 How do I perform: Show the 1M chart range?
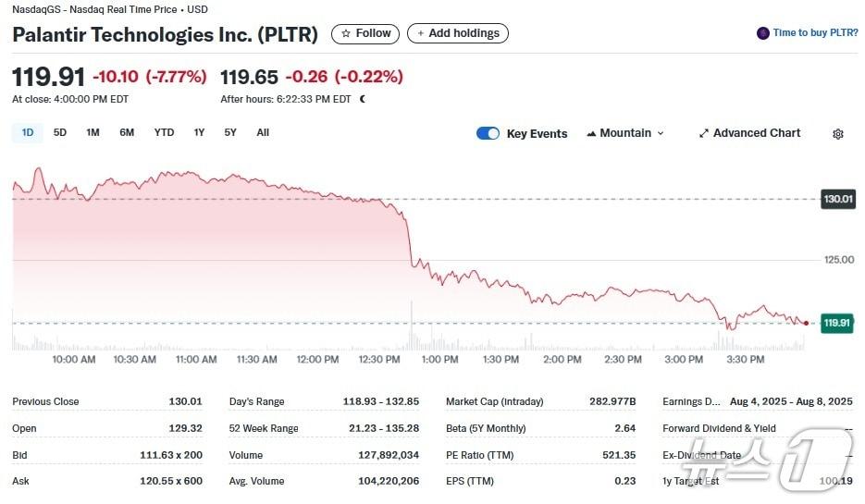pyautogui.click(x=93, y=132)
